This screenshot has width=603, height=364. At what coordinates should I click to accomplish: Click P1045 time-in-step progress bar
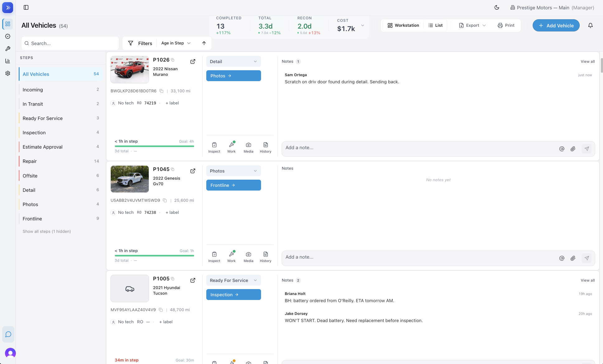(154, 256)
